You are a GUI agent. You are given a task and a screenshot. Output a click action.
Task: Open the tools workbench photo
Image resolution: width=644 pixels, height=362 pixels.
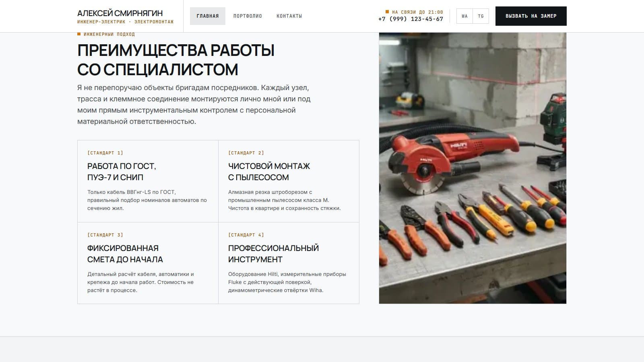click(473, 168)
